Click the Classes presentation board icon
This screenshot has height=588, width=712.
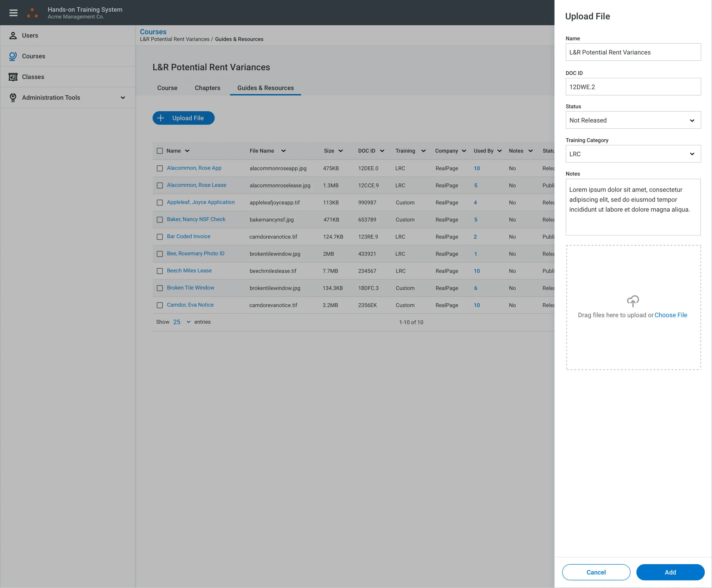(x=13, y=77)
